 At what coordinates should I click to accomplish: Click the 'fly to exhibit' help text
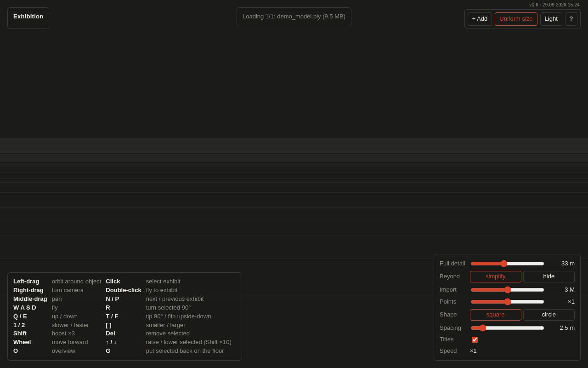click(x=162, y=290)
